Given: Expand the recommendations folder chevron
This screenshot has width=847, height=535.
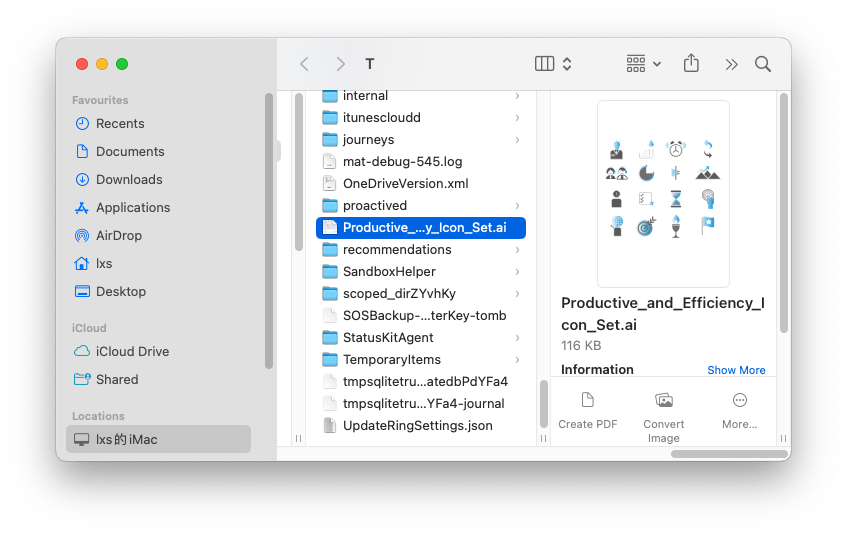Looking at the screenshot, I should coord(517,250).
